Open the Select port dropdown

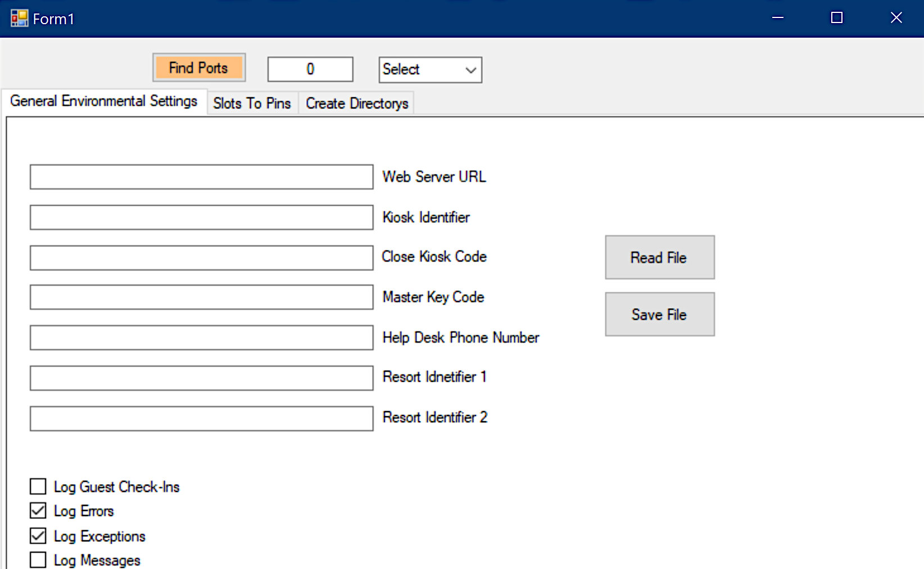(x=430, y=70)
